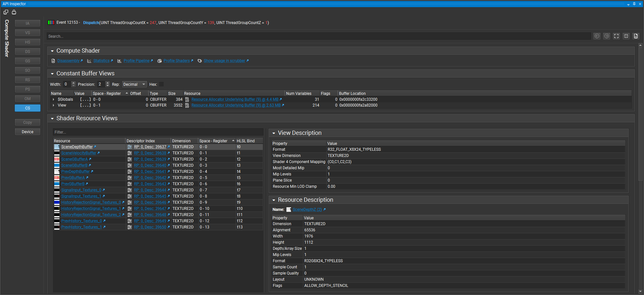
Task: Click the next search result arrow icon
Action: click(x=607, y=36)
